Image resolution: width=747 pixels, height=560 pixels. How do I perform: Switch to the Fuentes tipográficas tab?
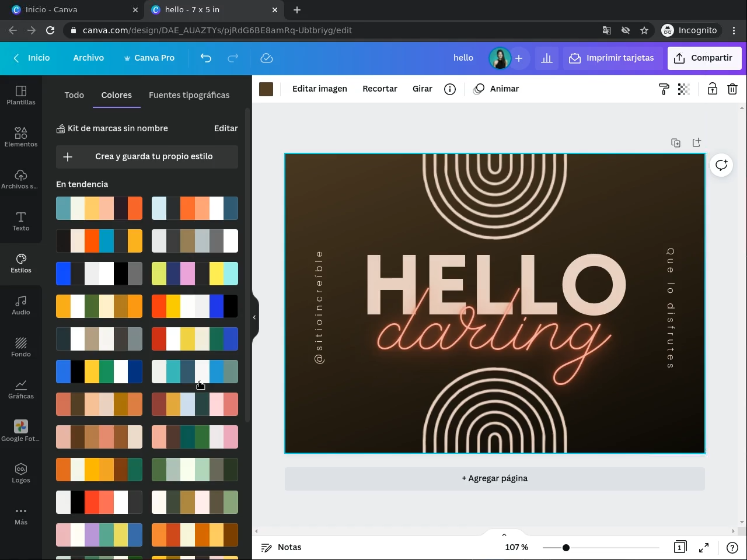coord(189,95)
